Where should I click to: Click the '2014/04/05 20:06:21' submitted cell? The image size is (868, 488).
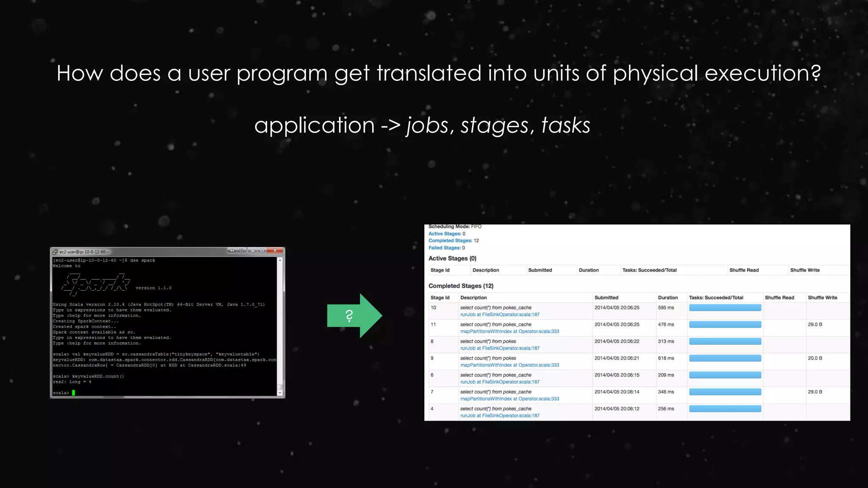tap(617, 358)
